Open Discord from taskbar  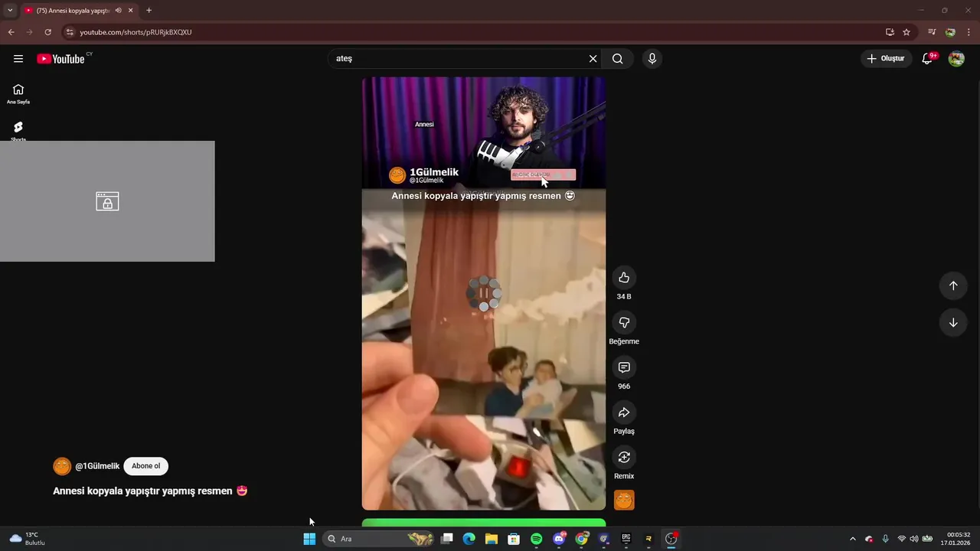point(559,539)
